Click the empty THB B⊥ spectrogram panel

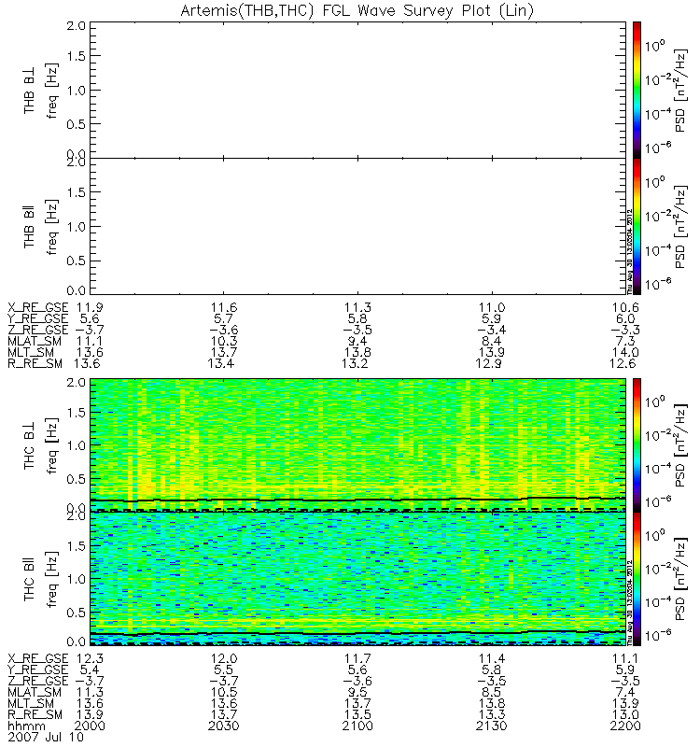(x=357, y=90)
